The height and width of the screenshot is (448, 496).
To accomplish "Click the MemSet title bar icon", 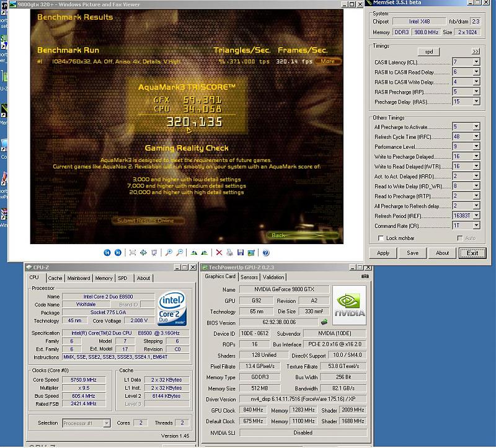I will point(369,2).
